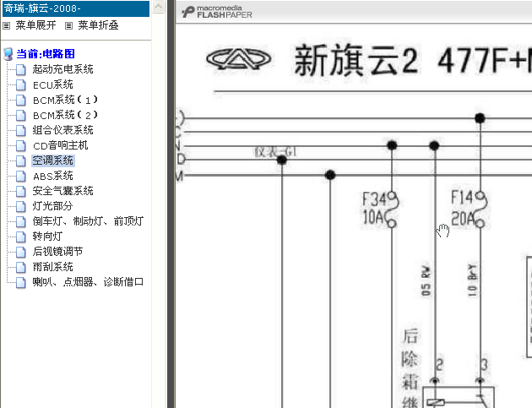Click the 奇瑞-旗云-2008- title header
This screenshot has width=532, height=408.
[x=76, y=8]
